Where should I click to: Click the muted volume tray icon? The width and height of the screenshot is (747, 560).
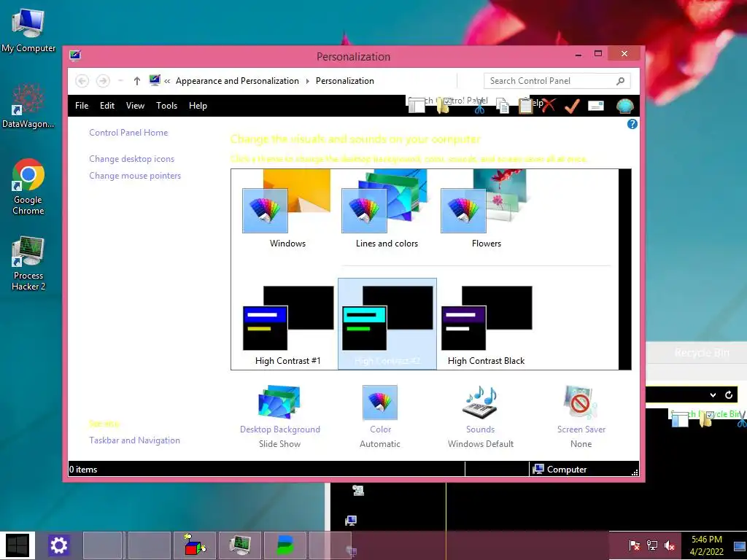[670, 545]
